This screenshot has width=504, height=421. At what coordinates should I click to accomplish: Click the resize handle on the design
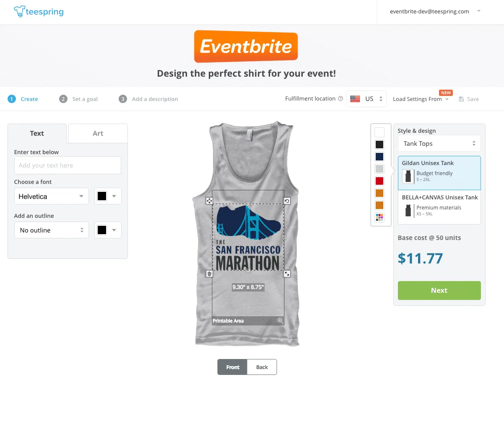[x=287, y=274]
